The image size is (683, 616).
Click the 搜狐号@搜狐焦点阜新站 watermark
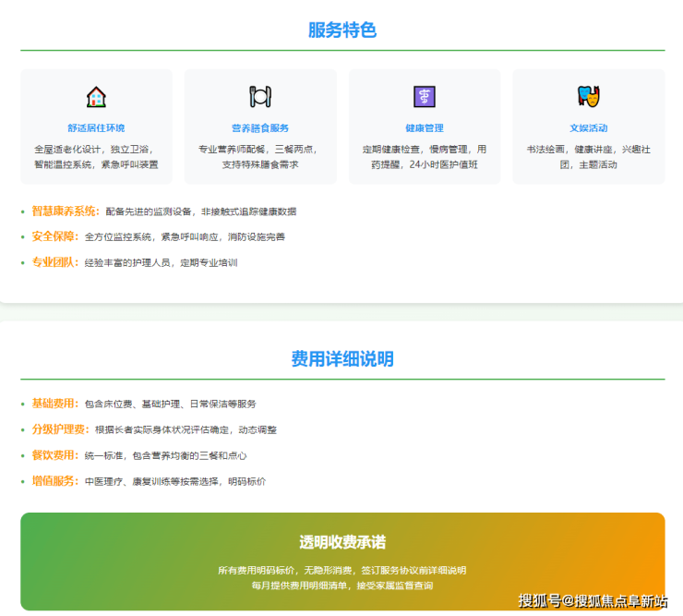pos(592,601)
